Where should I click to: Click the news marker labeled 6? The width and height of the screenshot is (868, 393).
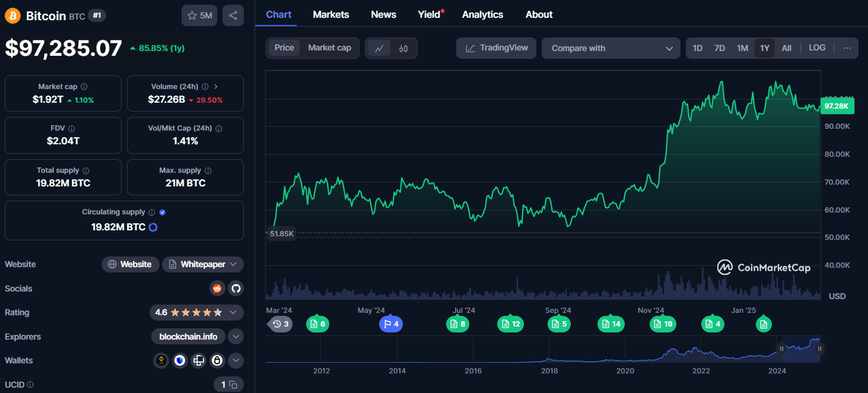point(317,324)
